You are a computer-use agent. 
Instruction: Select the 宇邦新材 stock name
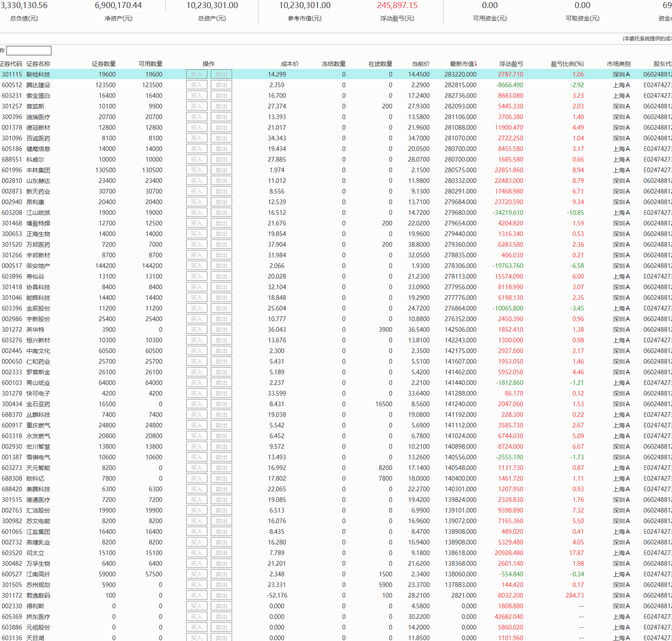point(38,255)
